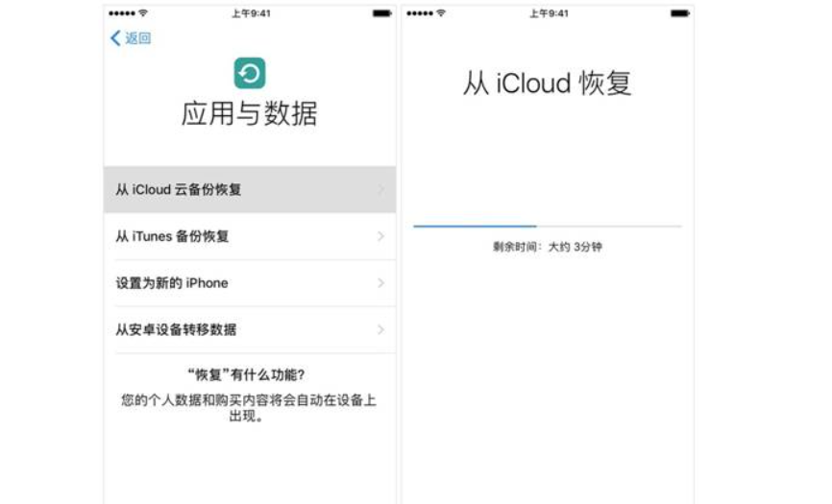The height and width of the screenshot is (504, 832).
Task: Click Wi-Fi icon in right phone status bar
Action: tap(441, 13)
